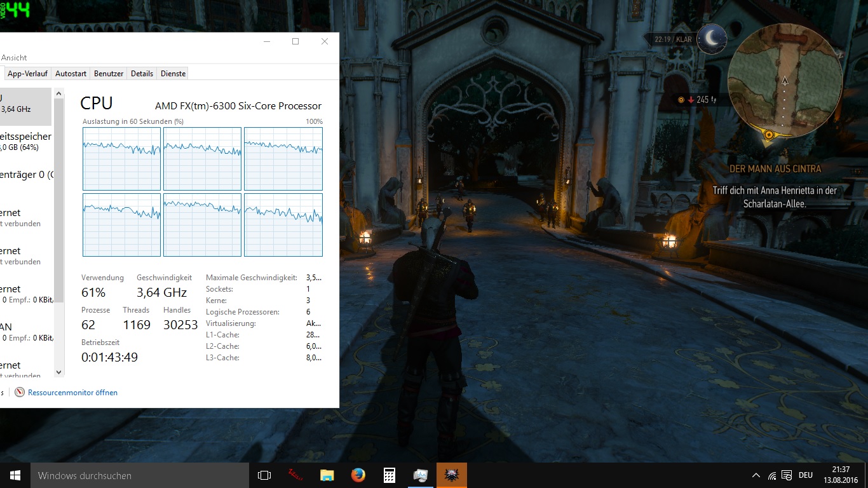868x488 pixels.
Task: Switch to the Dienste tab
Action: [173, 74]
